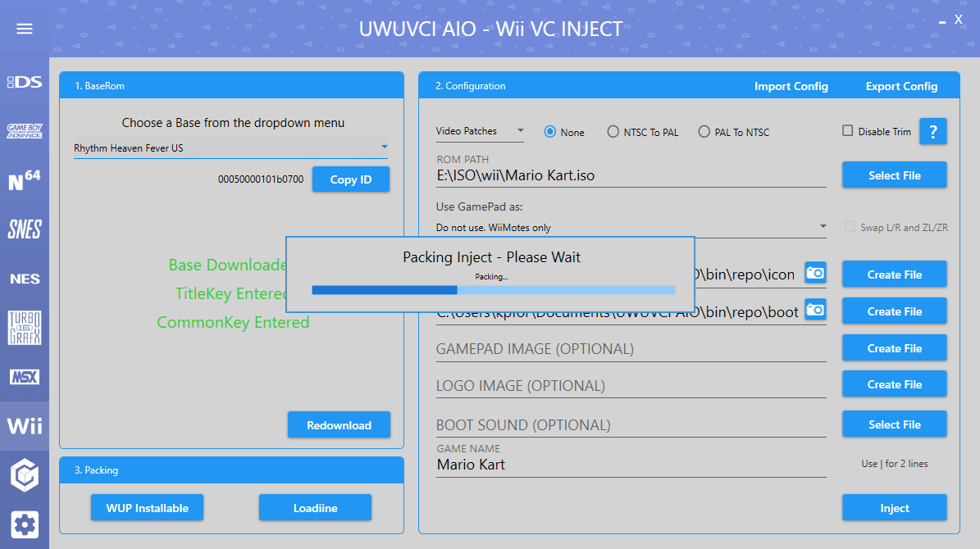This screenshot has height=549, width=980.
Task: Open the settings gear
Action: (x=25, y=524)
